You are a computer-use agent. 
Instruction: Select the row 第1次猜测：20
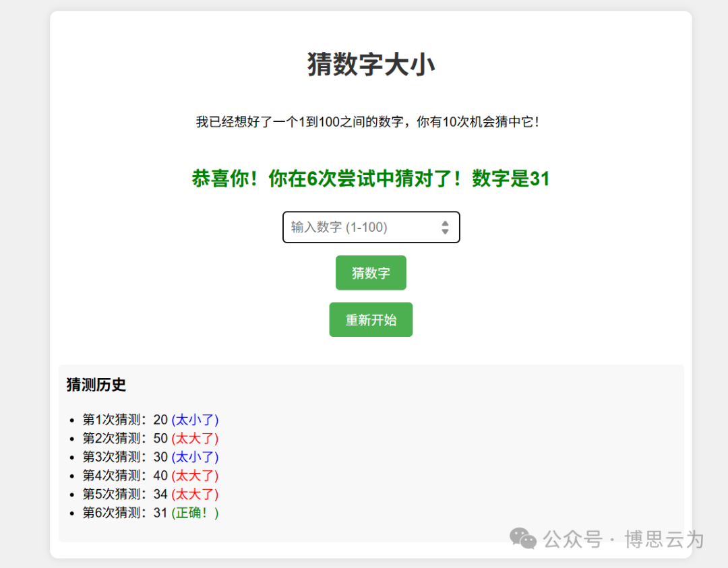[x=150, y=420]
